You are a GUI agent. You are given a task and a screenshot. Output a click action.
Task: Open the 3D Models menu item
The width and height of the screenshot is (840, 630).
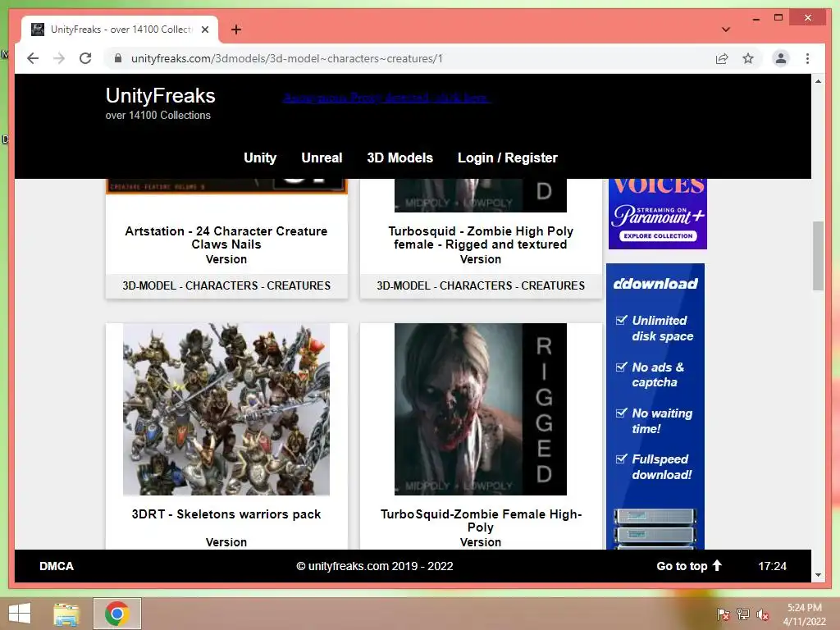coord(399,157)
